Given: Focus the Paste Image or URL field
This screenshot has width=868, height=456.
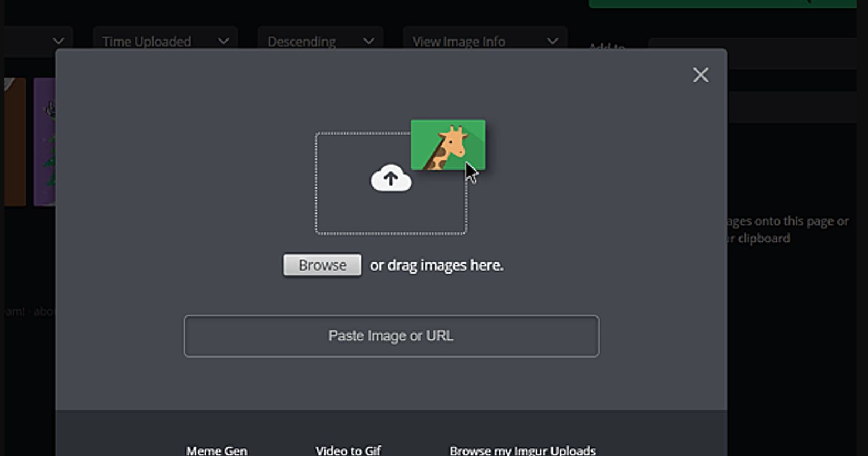Looking at the screenshot, I should pos(391,336).
